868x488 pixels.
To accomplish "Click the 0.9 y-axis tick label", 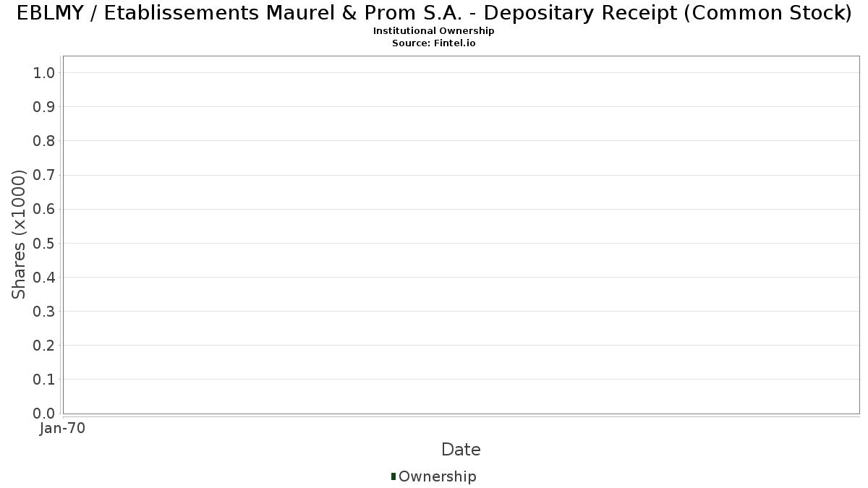I will point(44,107).
